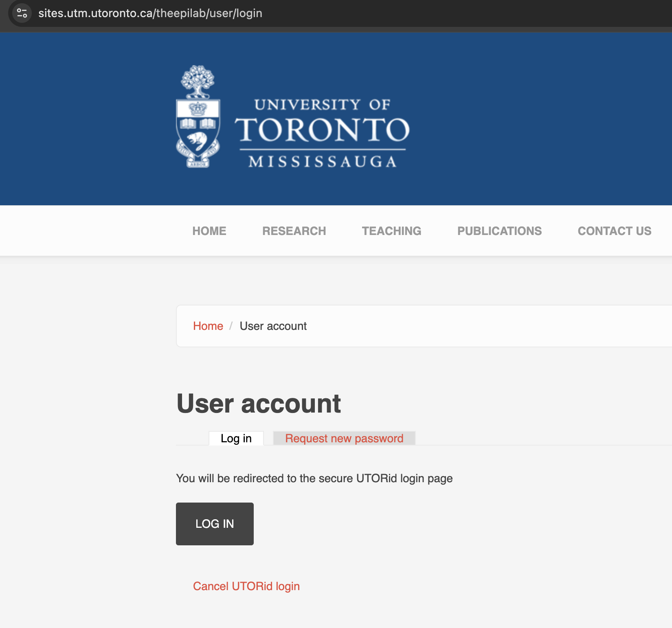Image resolution: width=672 pixels, height=628 pixels.
Task: Click the Cancel UTORid login link
Action: (x=246, y=586)
